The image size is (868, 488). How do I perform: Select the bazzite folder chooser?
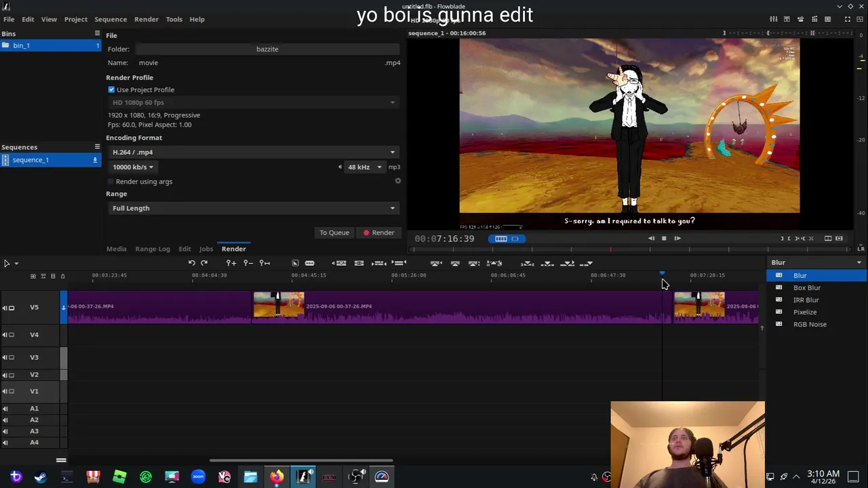pyautogui.click(x=267, y=49)
